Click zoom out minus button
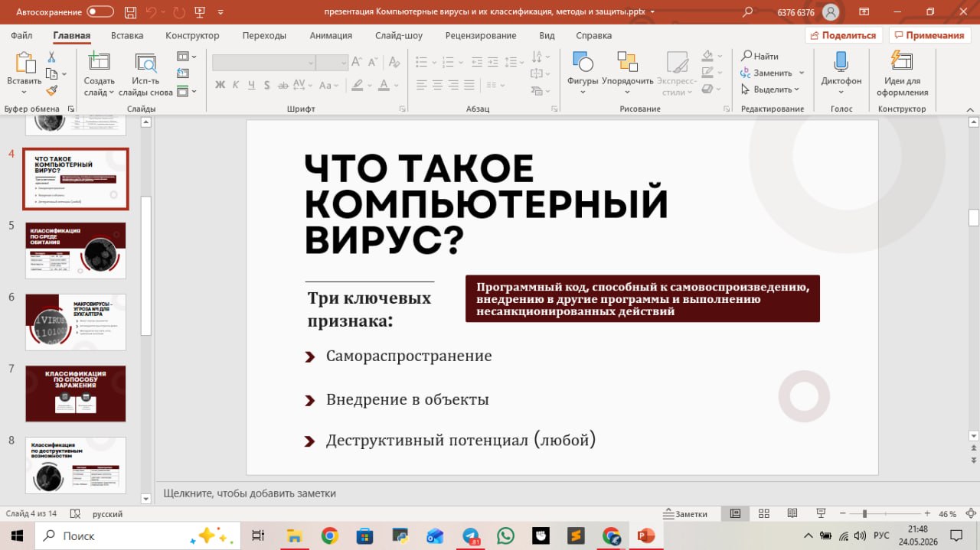The width and height of the screenshot is (980, 550). pos(842,514)
